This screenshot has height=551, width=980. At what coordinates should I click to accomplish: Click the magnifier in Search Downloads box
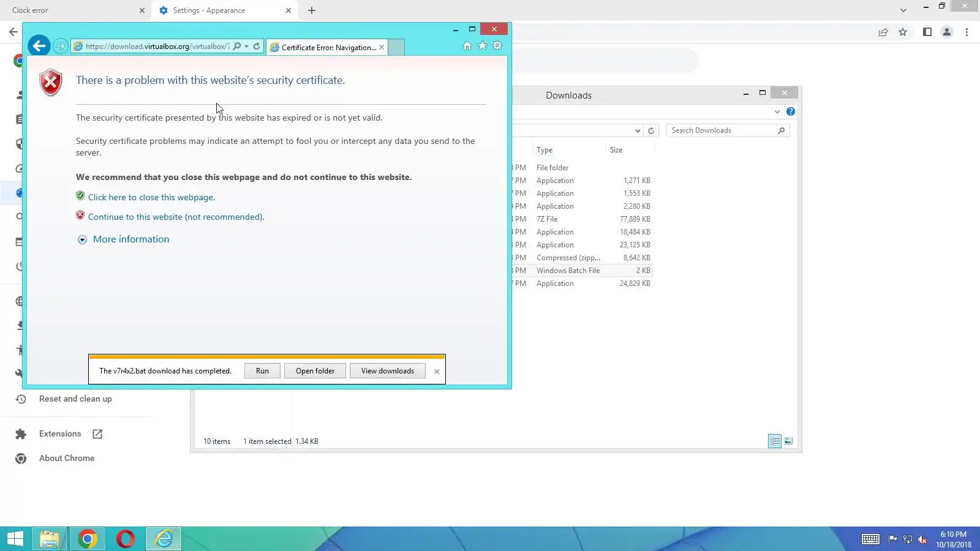[x=781, y=130]
